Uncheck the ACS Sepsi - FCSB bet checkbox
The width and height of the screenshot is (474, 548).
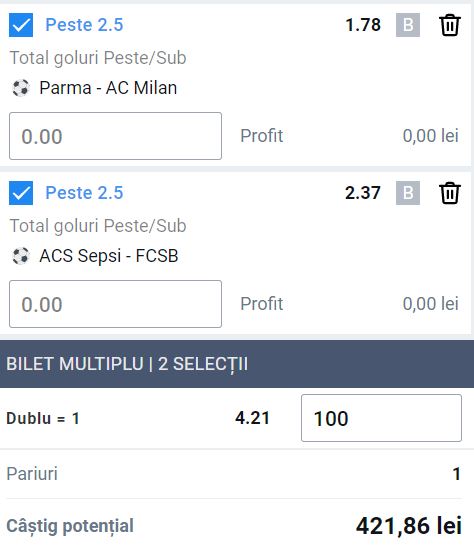coord(21,193)
